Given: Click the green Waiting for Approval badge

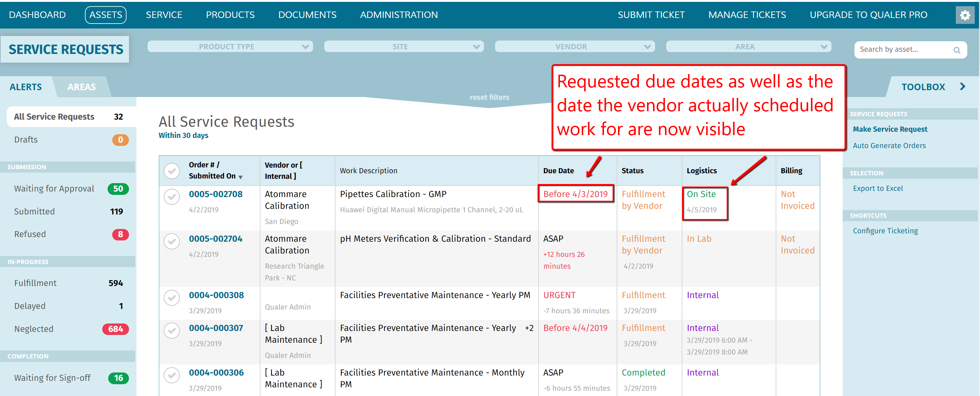Looking at the screenshot, I should click(118, 189).
